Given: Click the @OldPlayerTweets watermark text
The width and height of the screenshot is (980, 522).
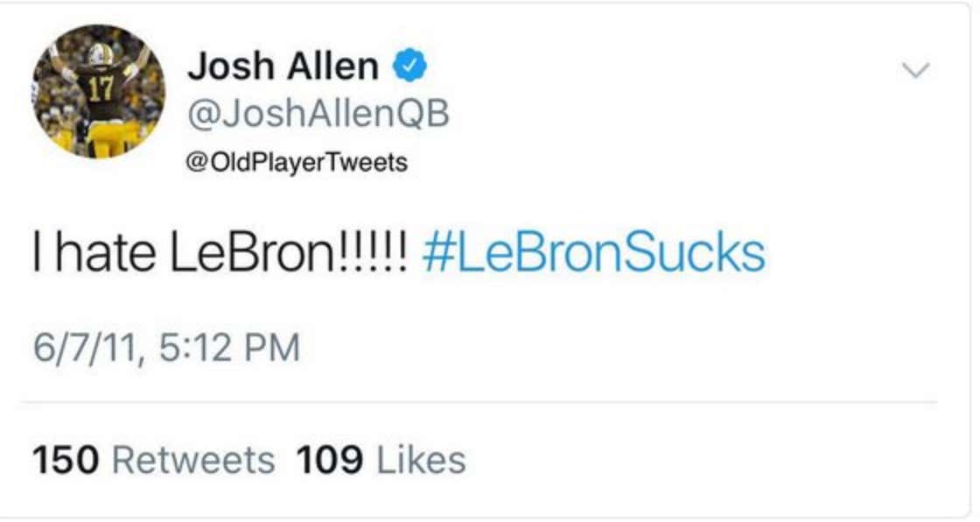Looking at the screenshot, I should [297, 163].
